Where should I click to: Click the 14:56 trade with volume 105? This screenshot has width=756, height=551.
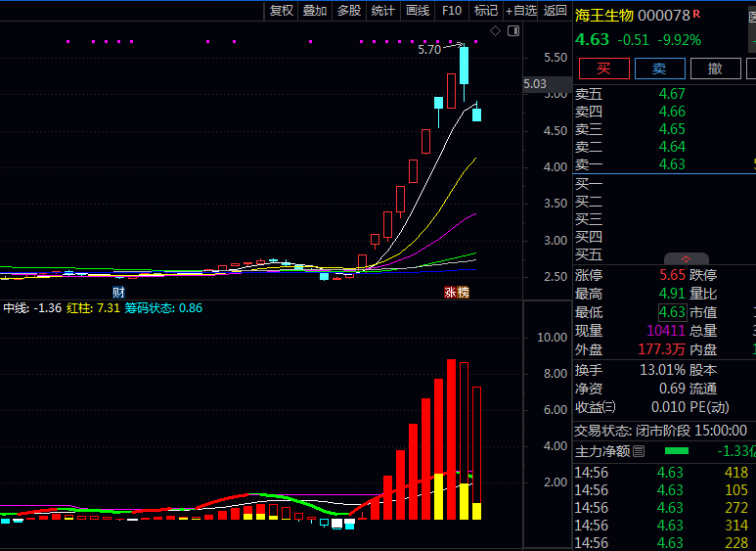661,490
